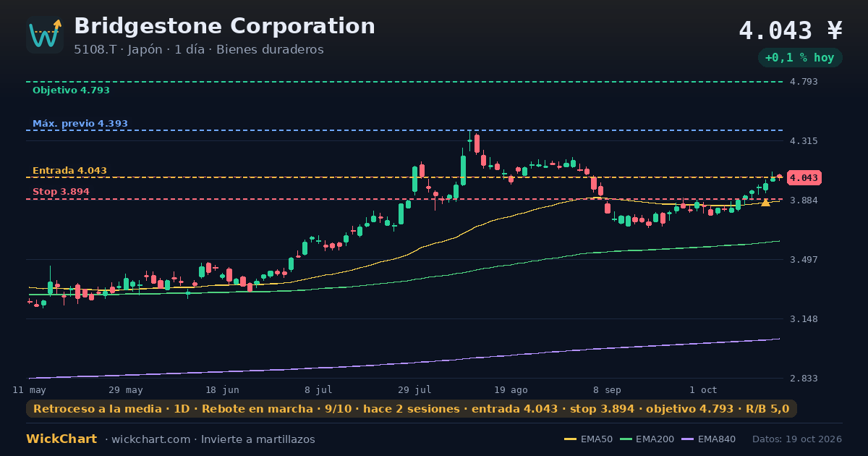Click the Bridgestone Corporation title

224,26
